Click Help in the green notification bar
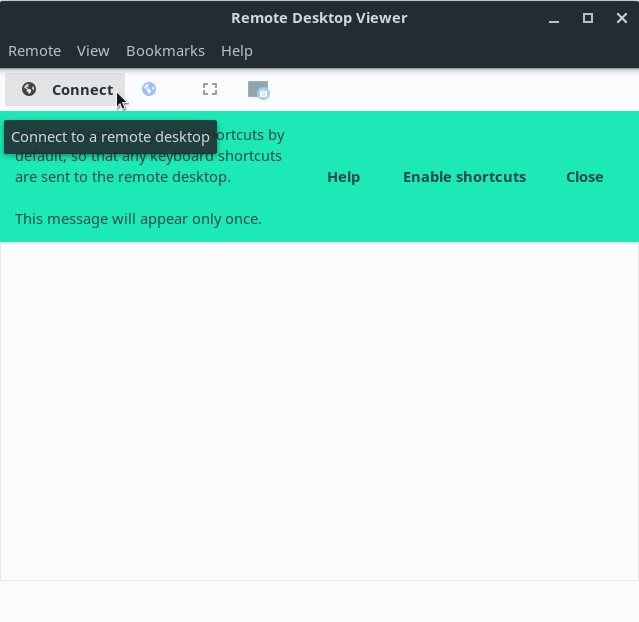639x622 pixels. [x=343, y=177]
